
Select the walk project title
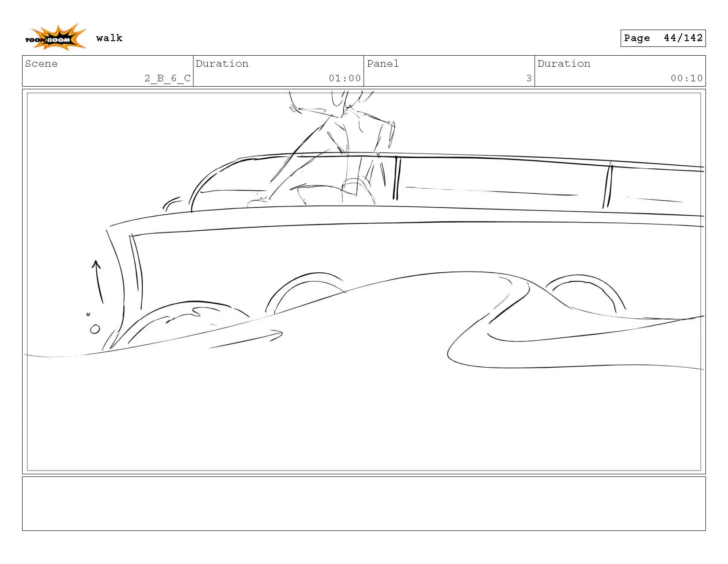[x=110, y=38]
